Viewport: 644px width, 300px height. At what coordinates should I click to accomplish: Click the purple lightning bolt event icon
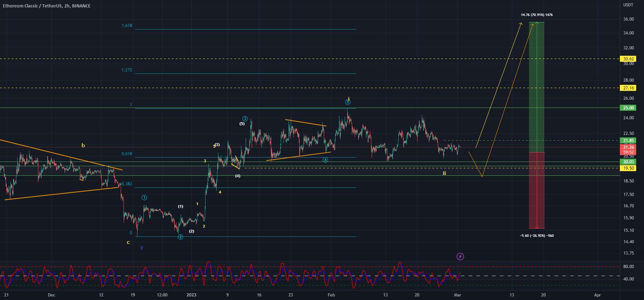click(460, 256)
